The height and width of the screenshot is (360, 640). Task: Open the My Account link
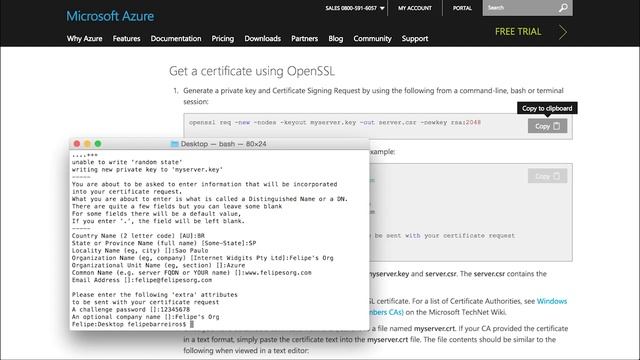point(415,8)
